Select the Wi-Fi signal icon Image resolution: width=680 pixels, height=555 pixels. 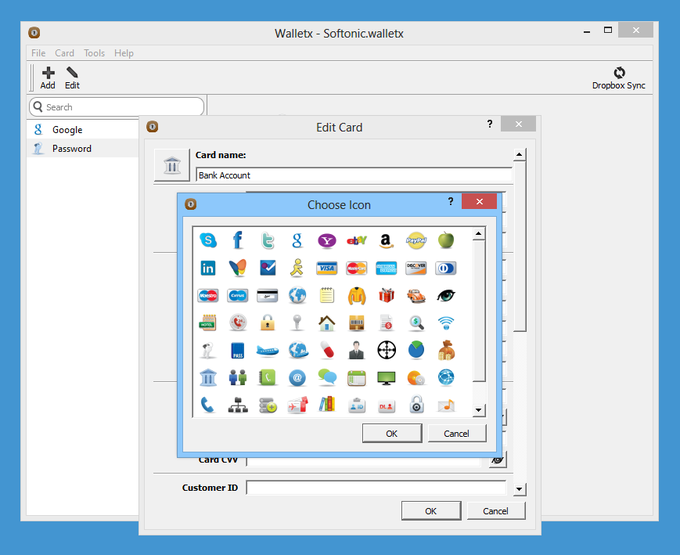tap(446, 323)
